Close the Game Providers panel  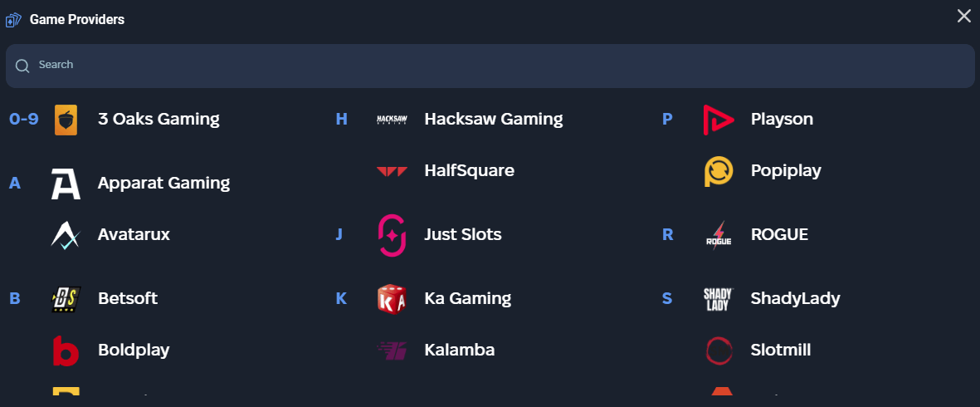963,17
